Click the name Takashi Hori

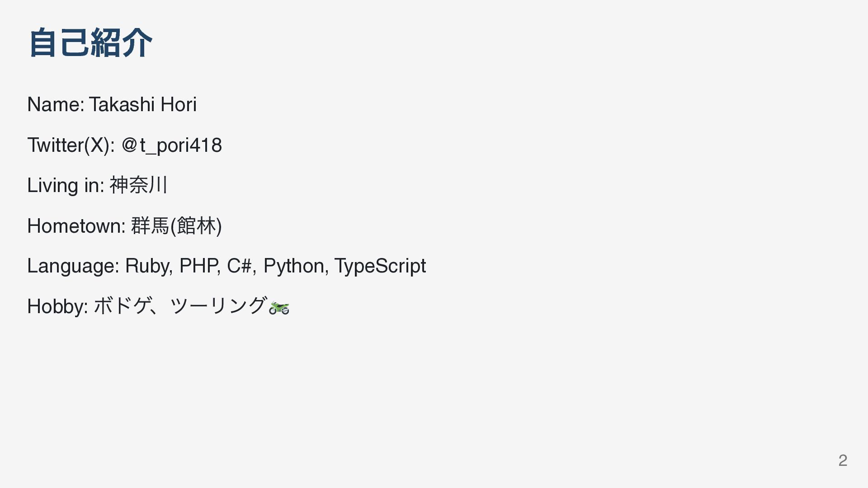(143, 104)
